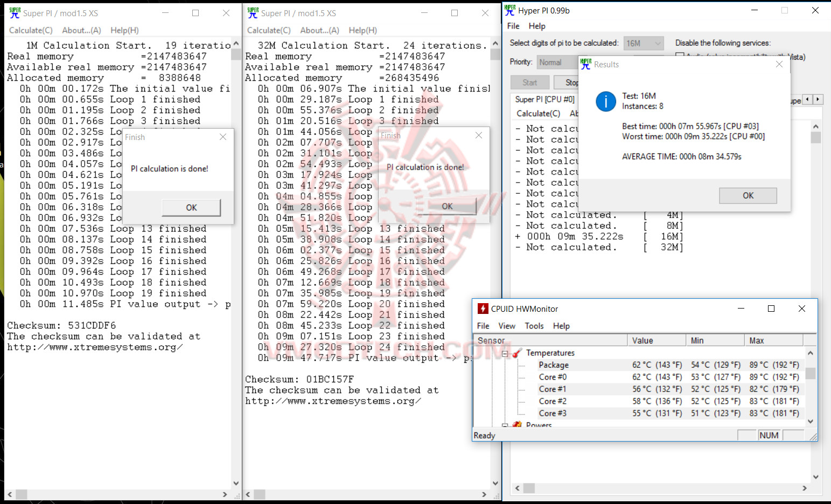The width and height of the screenshot is (831, 504).
Task: Toggle the Powers tree node expander
Action: [505, 426]
